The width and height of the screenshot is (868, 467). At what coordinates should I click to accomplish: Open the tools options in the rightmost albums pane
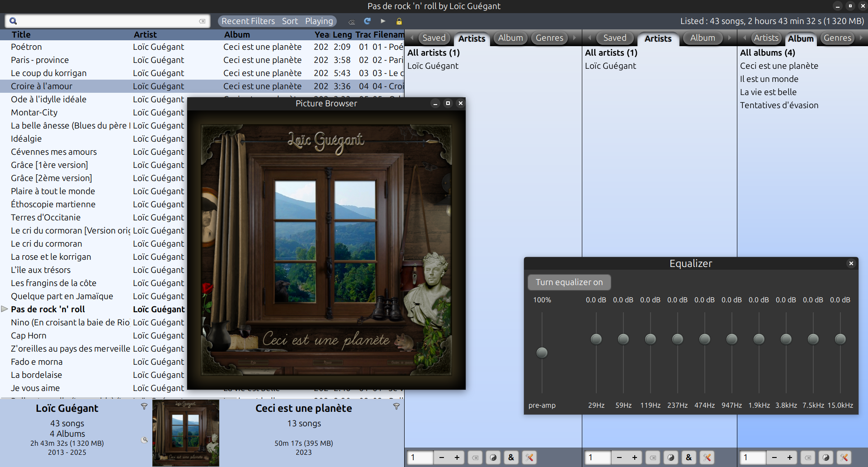click(x=844, y=457)
